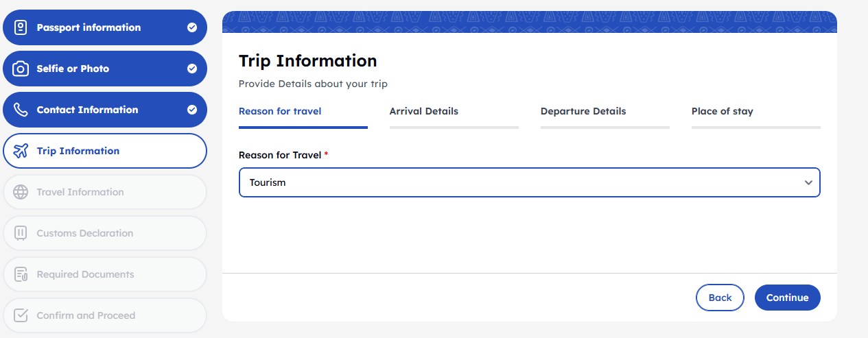
Task: Click the camera icon for Selfie or Photo
Action: click(x=21, y=69)
